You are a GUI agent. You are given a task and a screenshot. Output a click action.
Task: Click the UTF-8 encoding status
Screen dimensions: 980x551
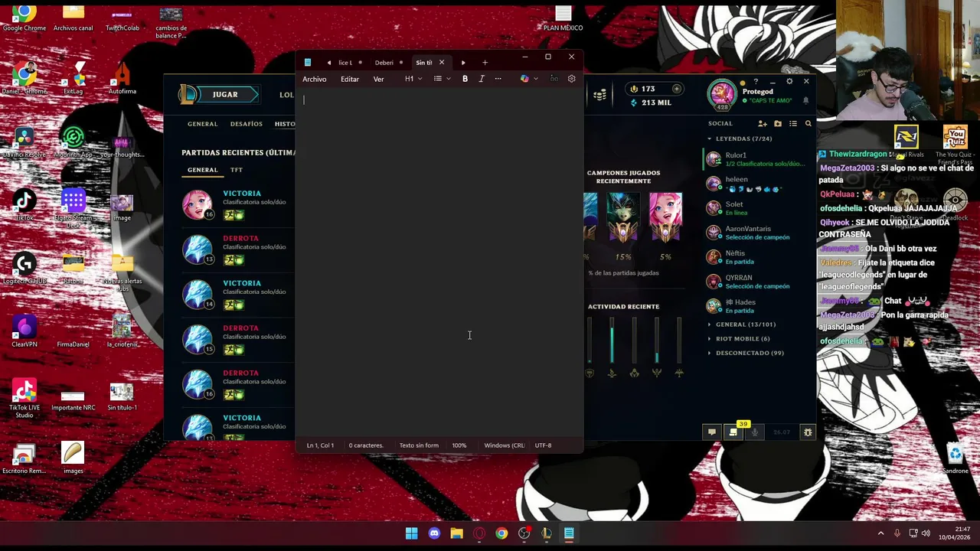(x=543, y=445)
